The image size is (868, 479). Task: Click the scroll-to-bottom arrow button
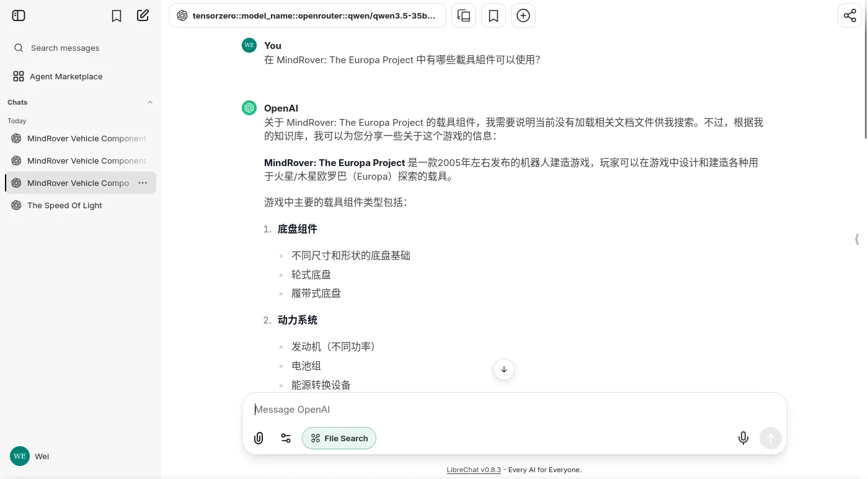tap(504, 369)
